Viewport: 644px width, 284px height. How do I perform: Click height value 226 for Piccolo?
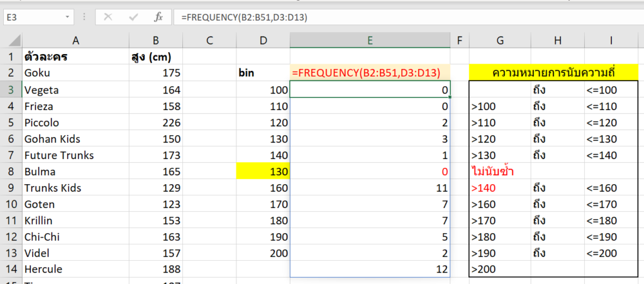tap(156, 123)
